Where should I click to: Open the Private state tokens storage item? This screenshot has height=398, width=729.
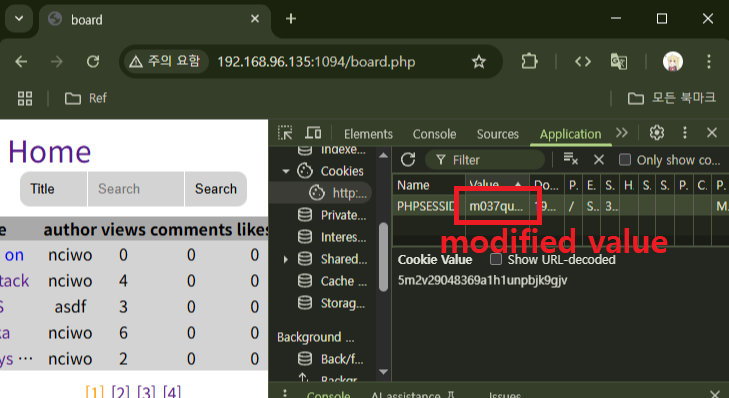(343, 215)
